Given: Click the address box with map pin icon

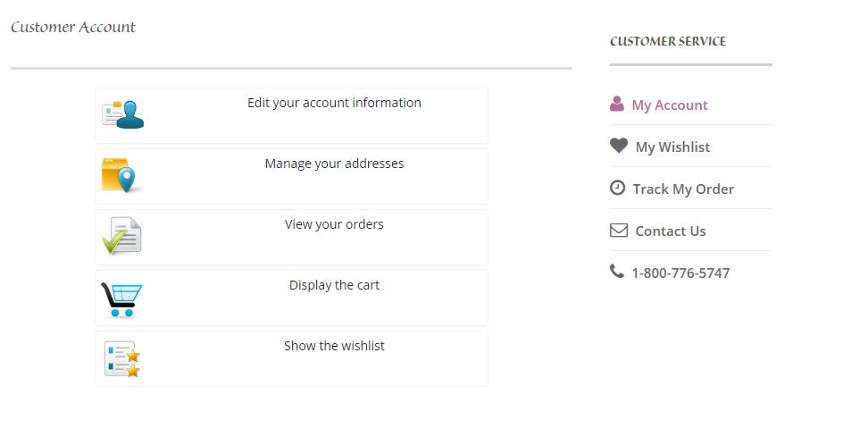Looking at the screenshot, I should pos(121,175).
